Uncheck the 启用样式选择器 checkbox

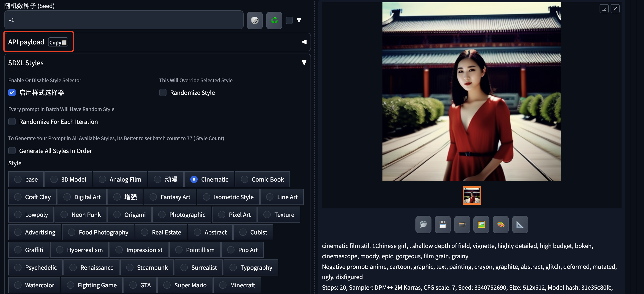[x=12, y=93]
